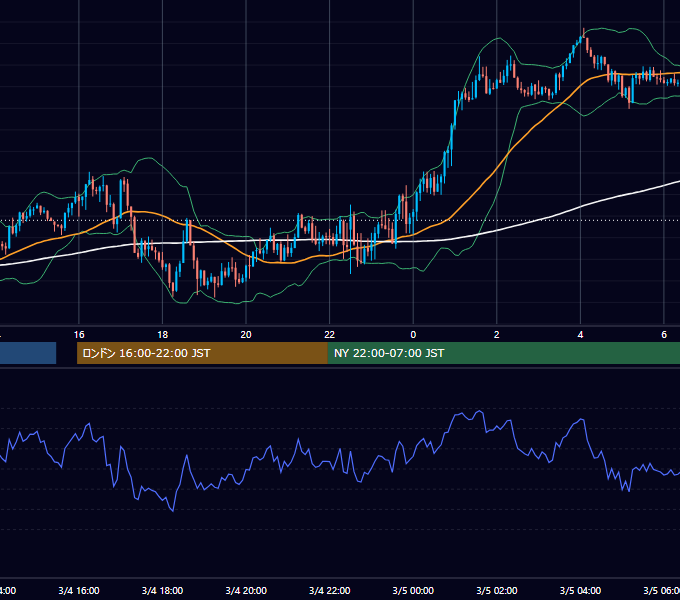Click the 3/4 16:00 oscillator time label
The height and width of the screenshot is (600, 680).
[79, 590]
